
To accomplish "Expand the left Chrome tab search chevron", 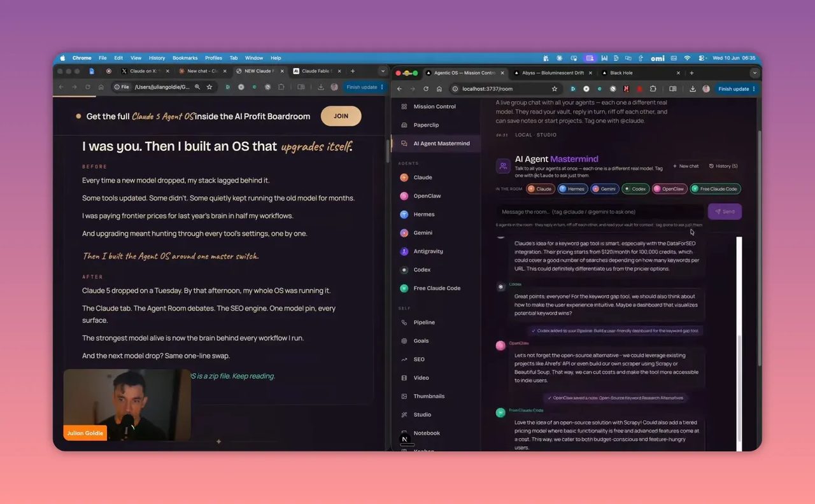I will (382, 71).
